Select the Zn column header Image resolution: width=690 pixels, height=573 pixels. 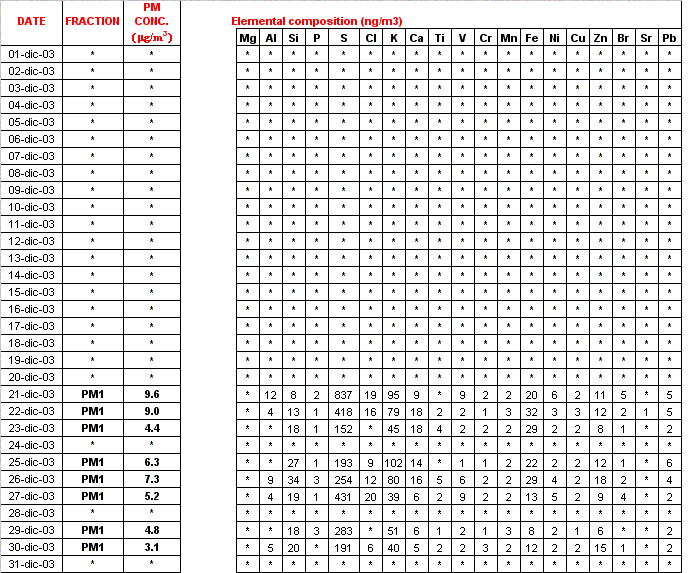(x=600, y=38)
